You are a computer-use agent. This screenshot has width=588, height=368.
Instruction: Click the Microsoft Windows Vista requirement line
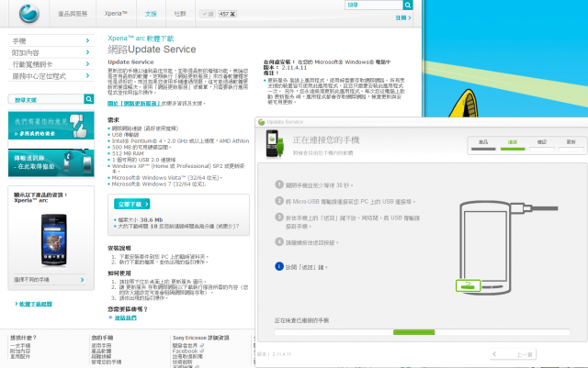(x=167, y=178)
